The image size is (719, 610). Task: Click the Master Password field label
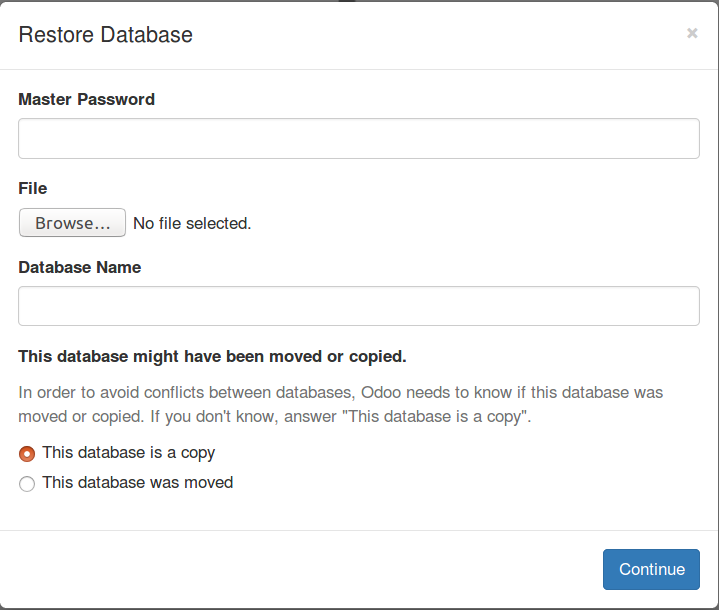pos(87,99)
